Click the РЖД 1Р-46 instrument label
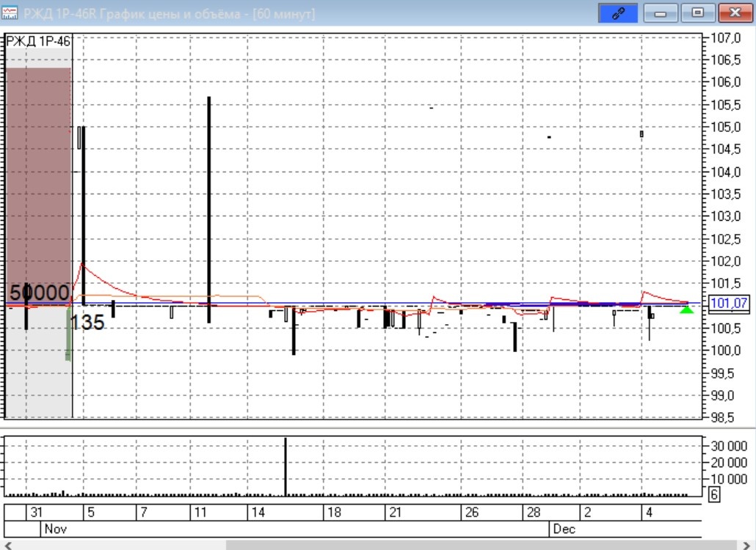The image size is (756, 550). (x=38, y=41)
